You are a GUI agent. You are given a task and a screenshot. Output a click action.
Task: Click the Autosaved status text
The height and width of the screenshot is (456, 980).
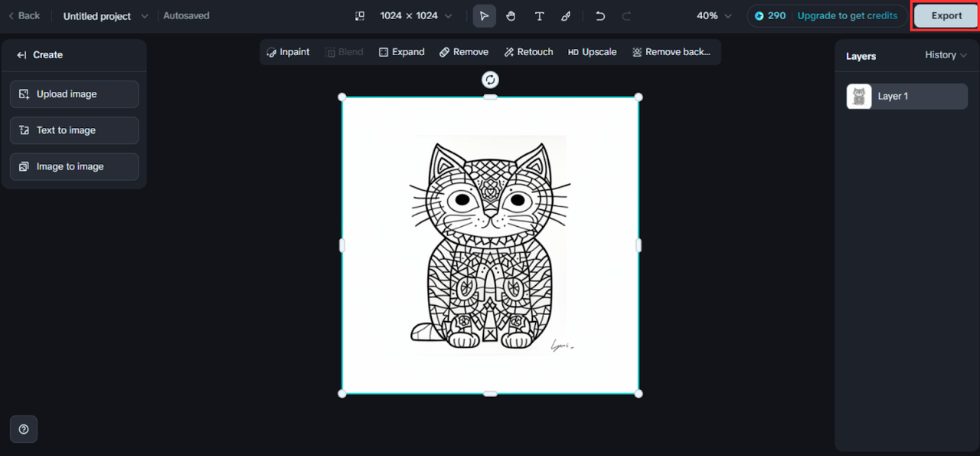click(x=186, y=16)
